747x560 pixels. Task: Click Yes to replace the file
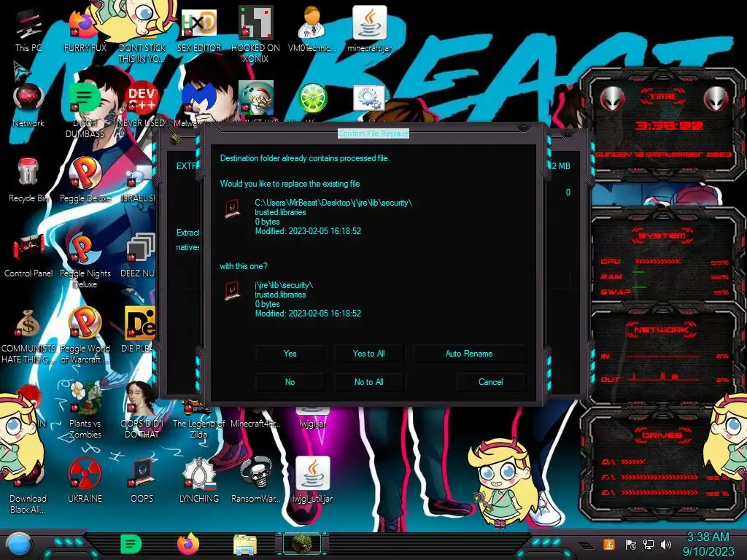(x=290, y=354)
